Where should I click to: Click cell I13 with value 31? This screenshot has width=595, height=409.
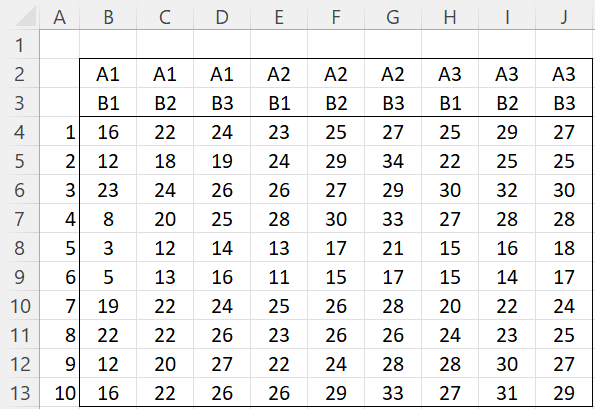point(507,392)
